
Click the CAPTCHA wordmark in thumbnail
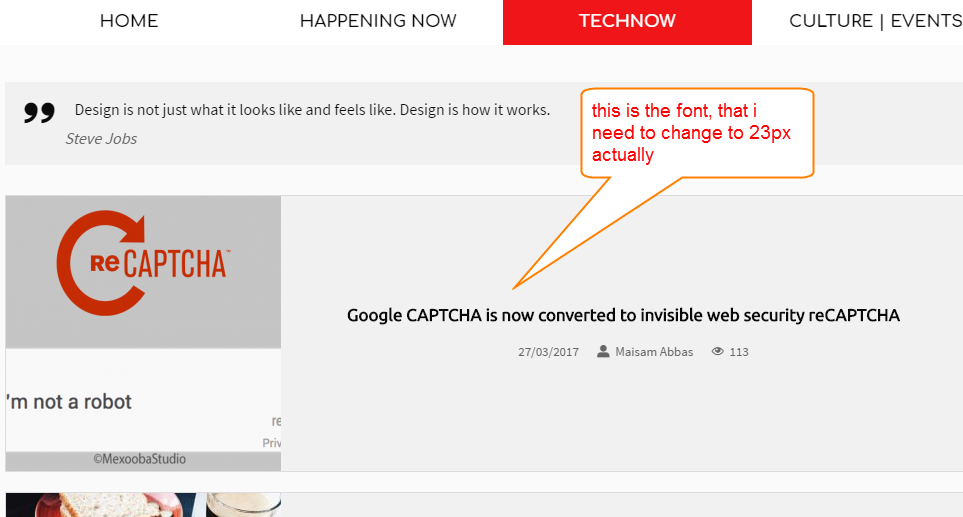click(176, 265)
